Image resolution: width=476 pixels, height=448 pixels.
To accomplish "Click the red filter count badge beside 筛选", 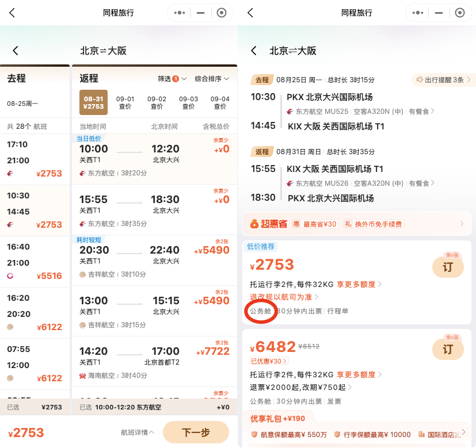I will click(x=176, y=79).
